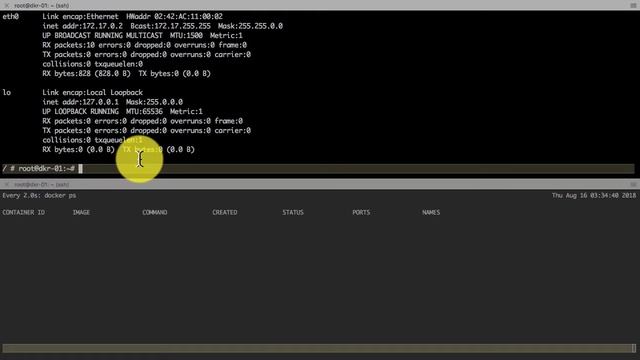
Task: Click 'inet addr:172.17.0.2' text
Action: coord(82,26)
